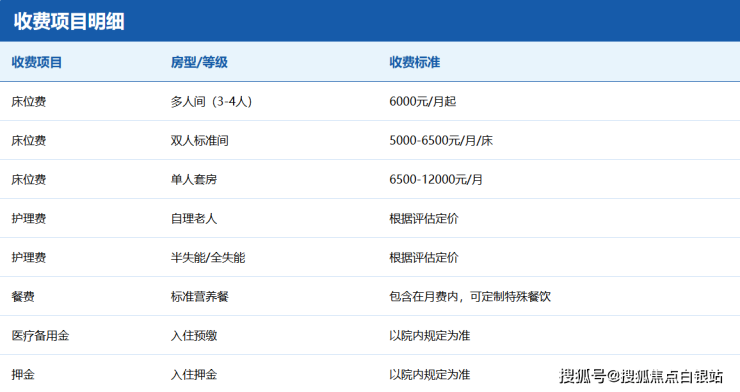
Task: Click the 半失能/全失能 care level cell
Action: click(208, 258)
